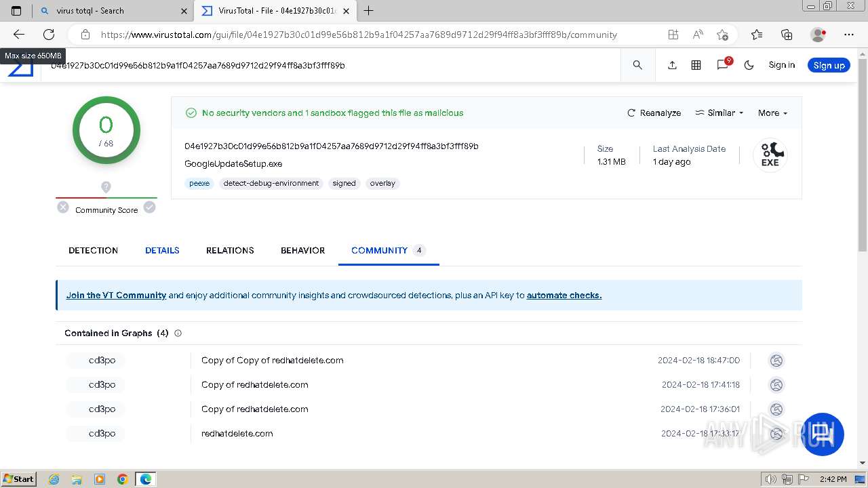
Task: Click the upload file icon
Action: point(672,65)
